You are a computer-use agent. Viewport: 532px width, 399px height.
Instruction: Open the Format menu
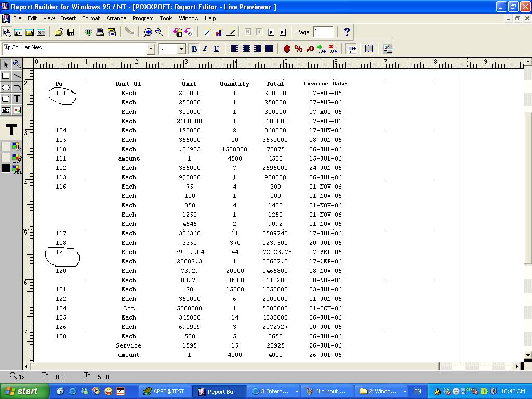pos(91,18)
